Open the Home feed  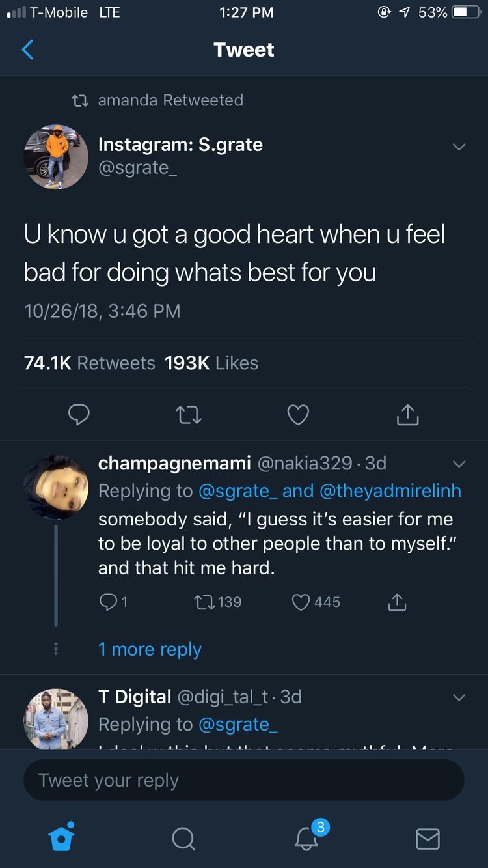pos(61,839)
